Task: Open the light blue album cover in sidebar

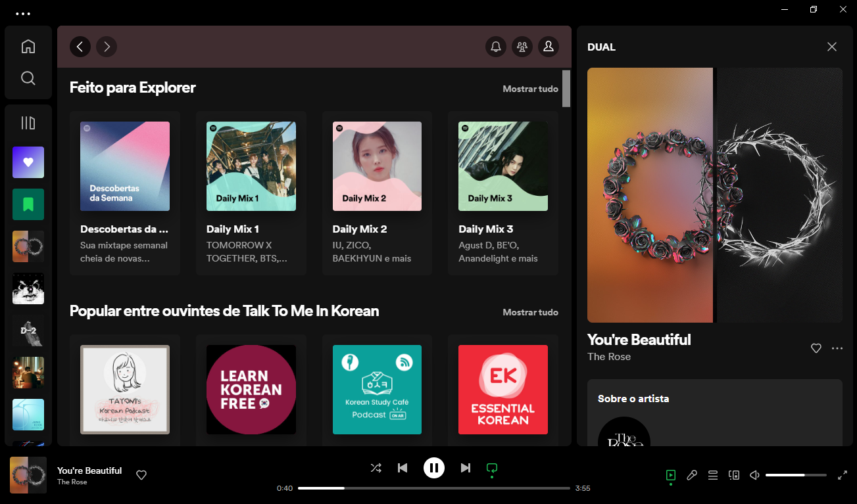Action: [x=28, y=415]
